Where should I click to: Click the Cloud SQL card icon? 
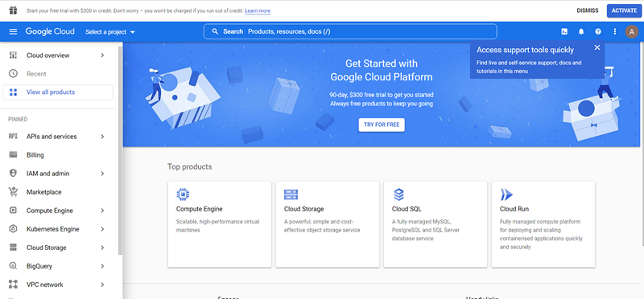398,195
